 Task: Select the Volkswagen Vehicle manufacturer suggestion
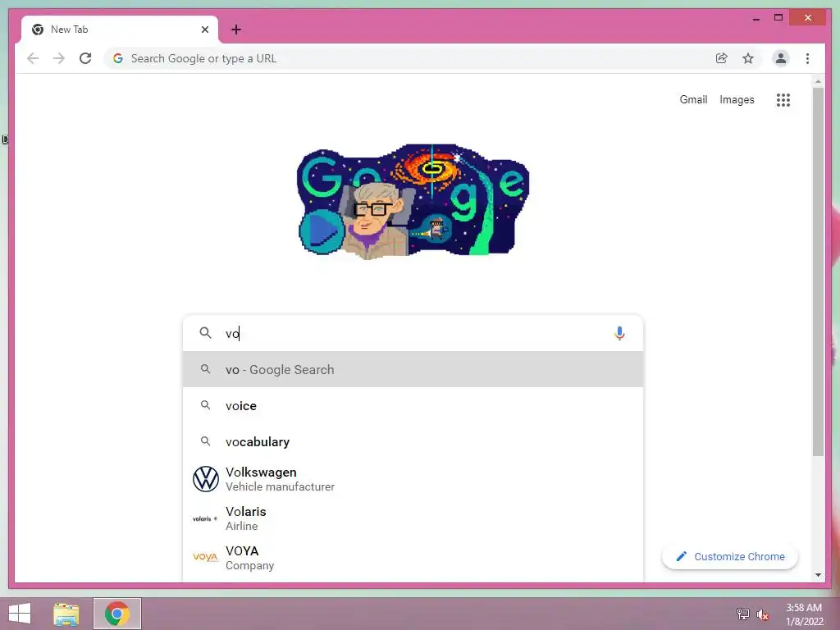click(413, 479)
